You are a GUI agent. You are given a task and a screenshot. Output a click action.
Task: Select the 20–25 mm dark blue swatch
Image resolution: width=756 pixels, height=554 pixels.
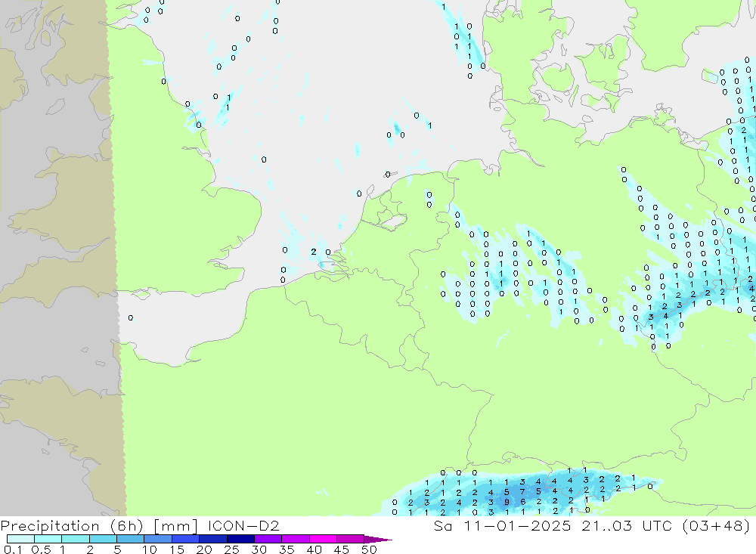click(212, 539)
